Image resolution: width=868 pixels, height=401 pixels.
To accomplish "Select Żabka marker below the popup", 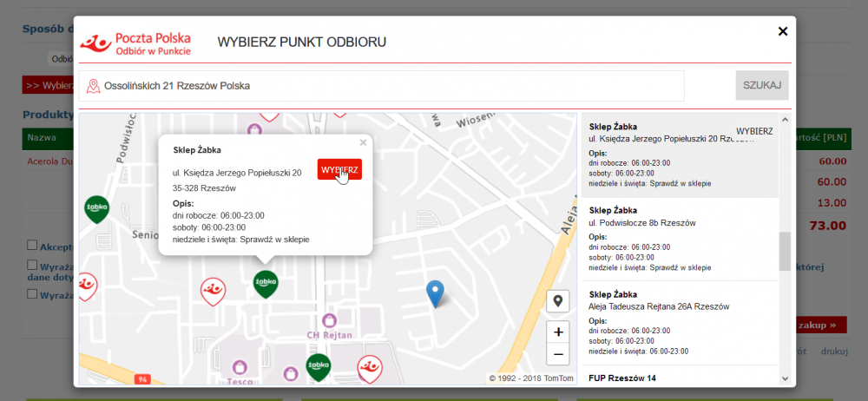I will tap(266, 284).
